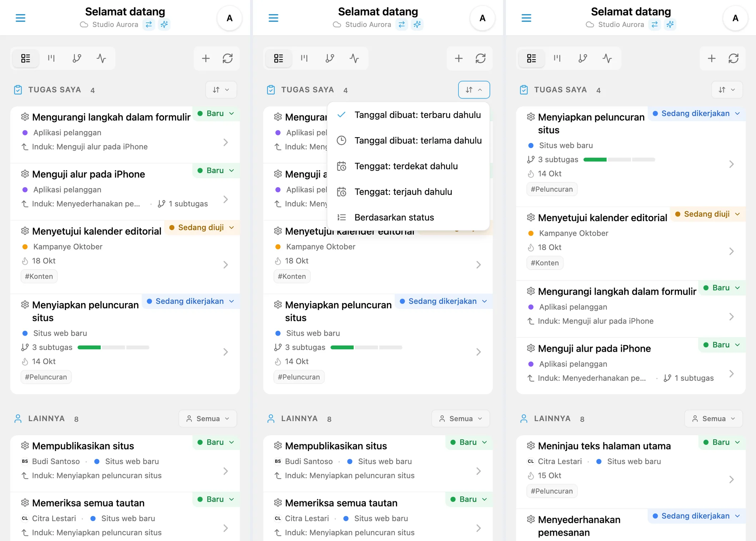This screenshot has width=756, height=541.
Task: Open Sedang dikerjakan status dropdown in left panel Tugas Saya
Action: click(x=191, y=301)
